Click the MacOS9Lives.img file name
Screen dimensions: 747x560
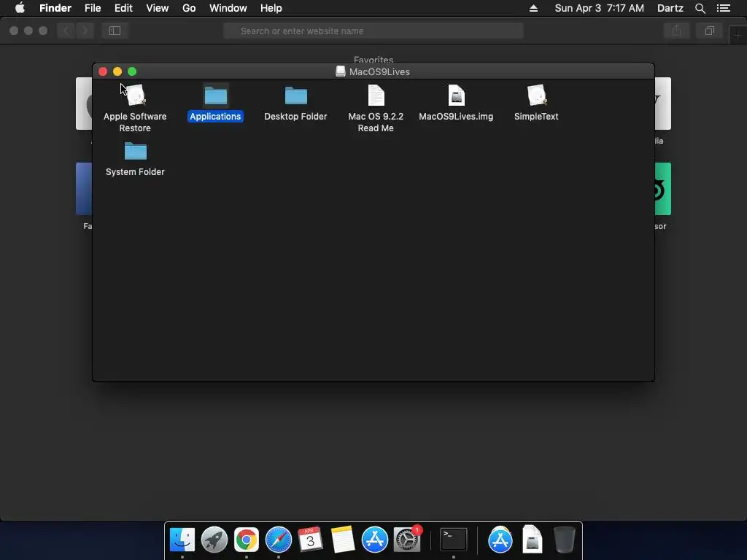(x=456, y=117)
